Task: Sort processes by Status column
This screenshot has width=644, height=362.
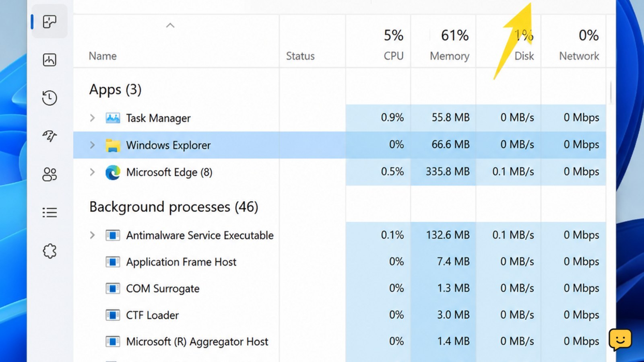Action: [300, 56]
